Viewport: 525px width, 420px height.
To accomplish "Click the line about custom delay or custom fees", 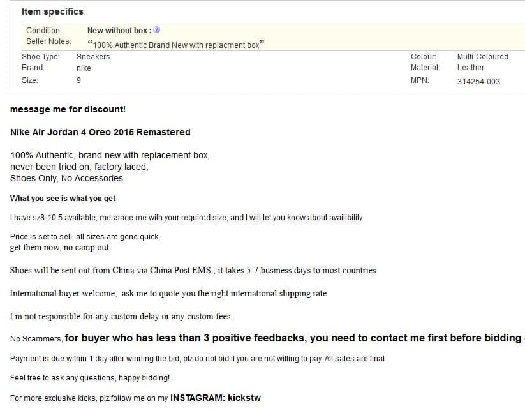I will (121, 316).
